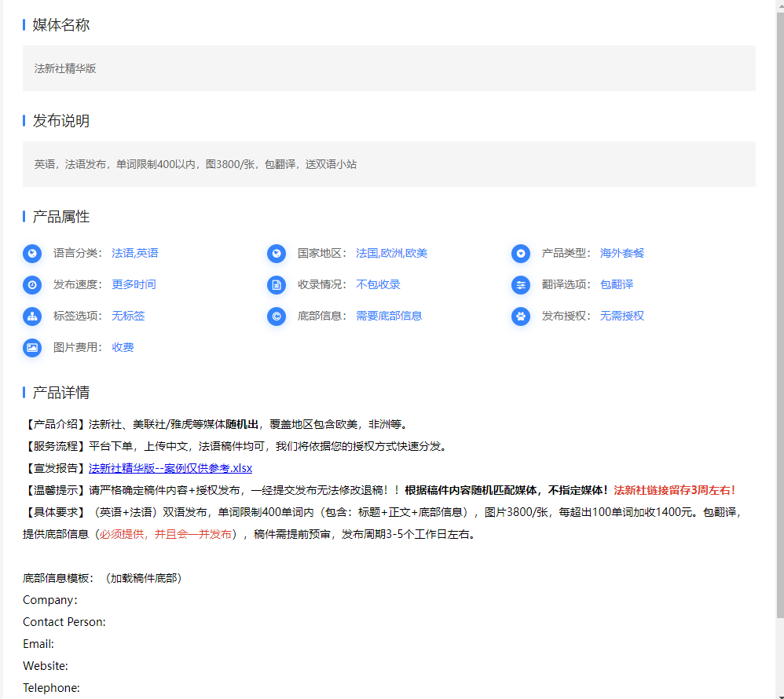
Task: Click the circular icon beside 产品类型
Action: [521, 254]
